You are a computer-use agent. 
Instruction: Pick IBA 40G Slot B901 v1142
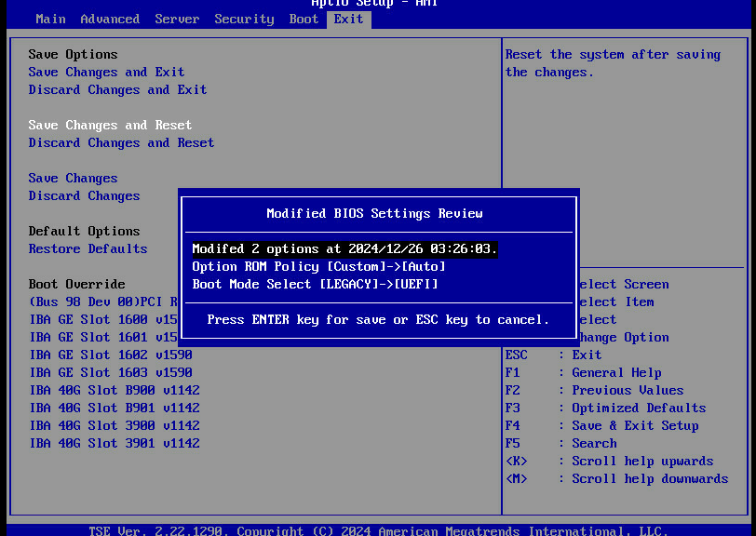point(115,408)
